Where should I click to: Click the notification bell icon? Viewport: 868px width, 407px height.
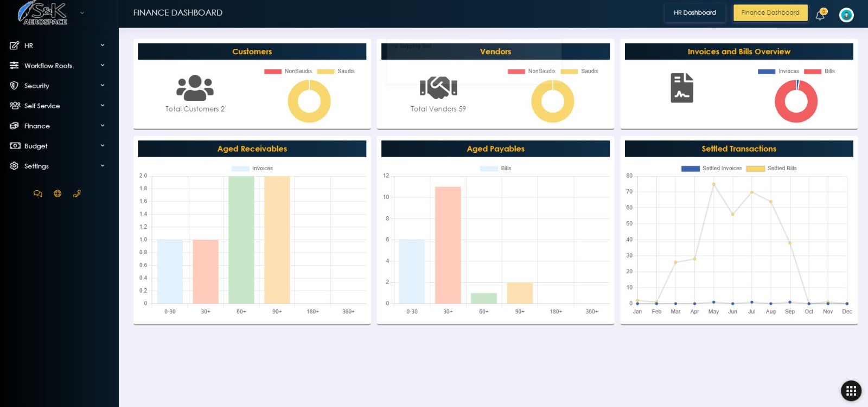tap(820, 15)
